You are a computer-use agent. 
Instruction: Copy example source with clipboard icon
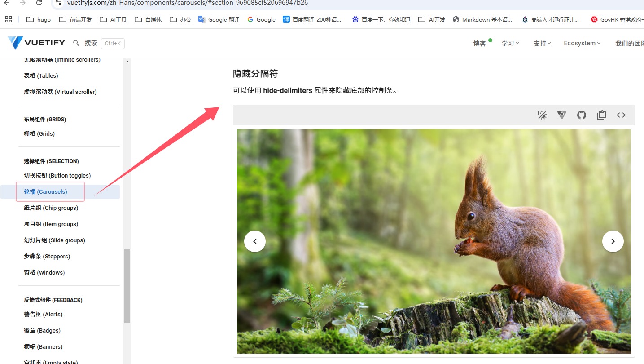point(601,115)
